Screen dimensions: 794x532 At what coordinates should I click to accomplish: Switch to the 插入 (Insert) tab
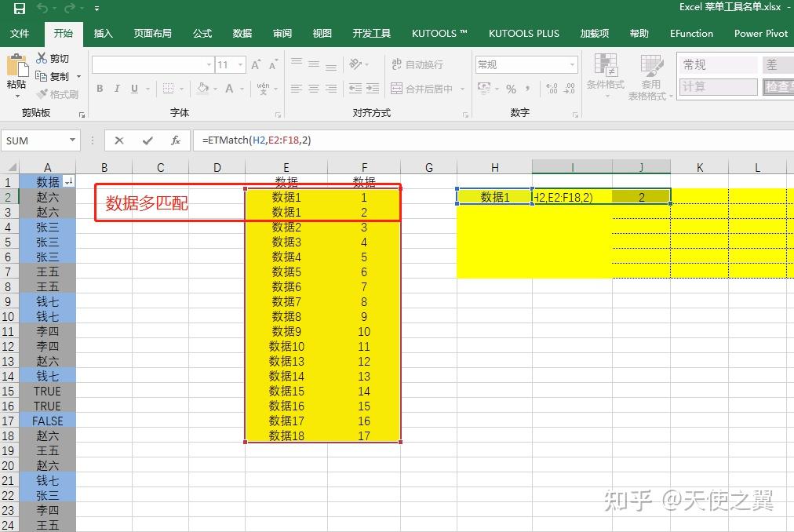pos(103,34)
